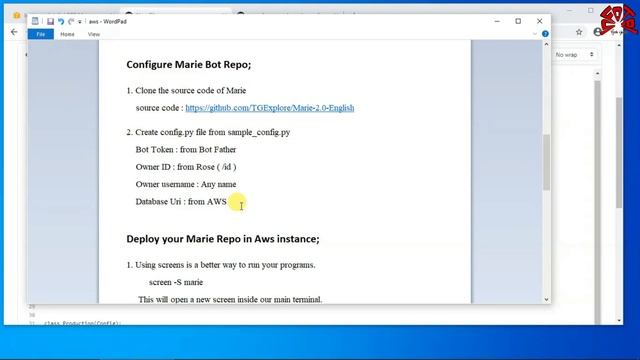This screenshot has width=640, height=360.
Task: Click the heading 'Deploy your Marie Repo in Aws instance;'
Action: click(x=223, y=239)
